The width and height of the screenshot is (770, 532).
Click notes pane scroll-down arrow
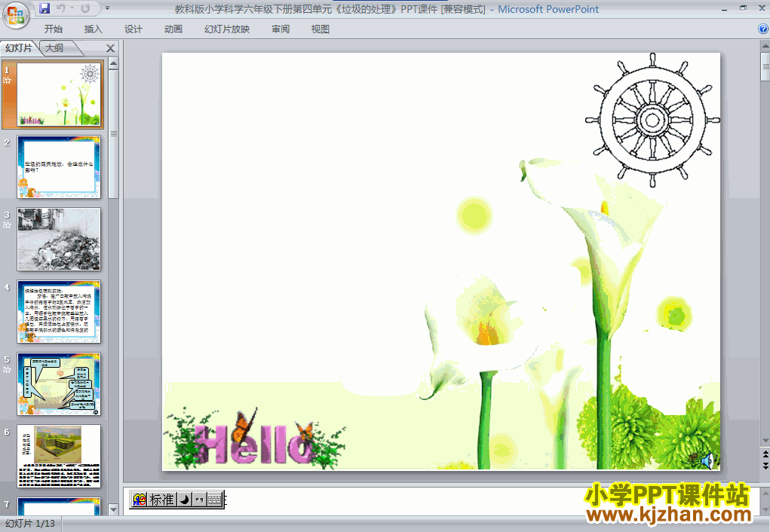tap(765, 511)
